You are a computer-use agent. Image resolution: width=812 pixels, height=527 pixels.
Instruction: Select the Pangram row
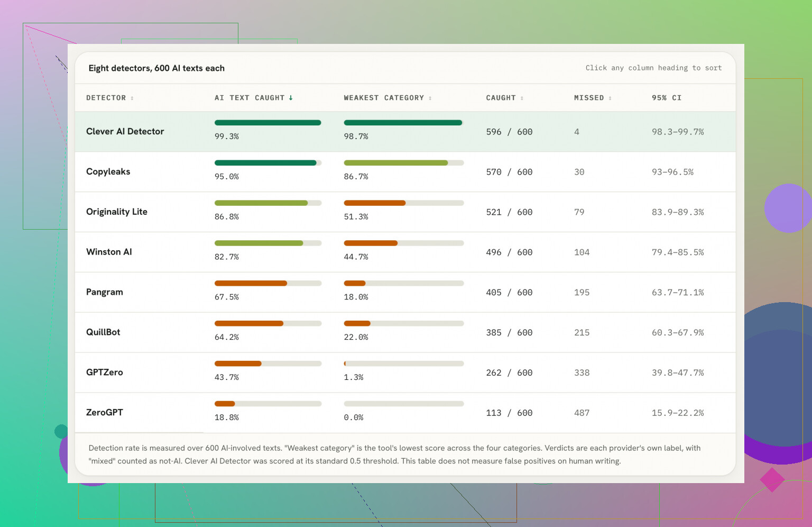(x=405, y=293)
